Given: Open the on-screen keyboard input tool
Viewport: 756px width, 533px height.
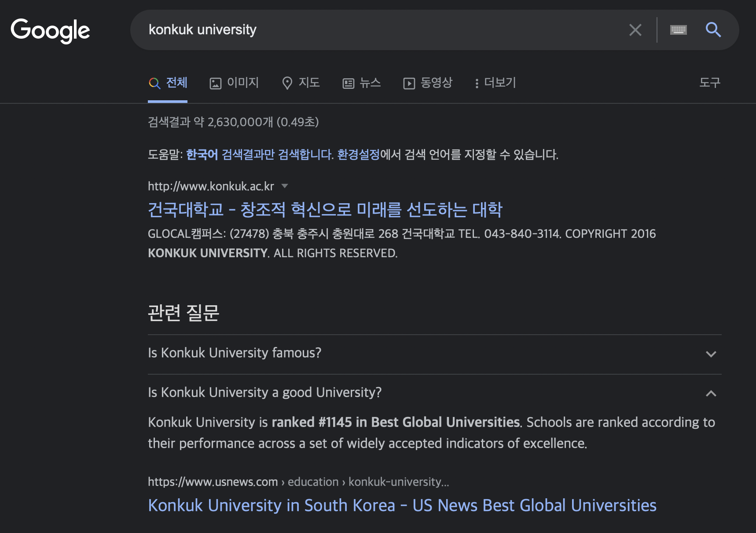Looking at the screenshot, I should [678, 30].
